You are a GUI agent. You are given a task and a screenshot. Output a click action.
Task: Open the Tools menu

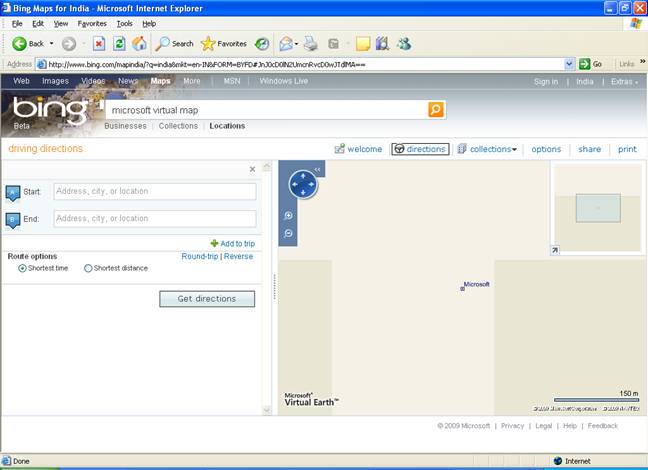(x=124, y=24)
